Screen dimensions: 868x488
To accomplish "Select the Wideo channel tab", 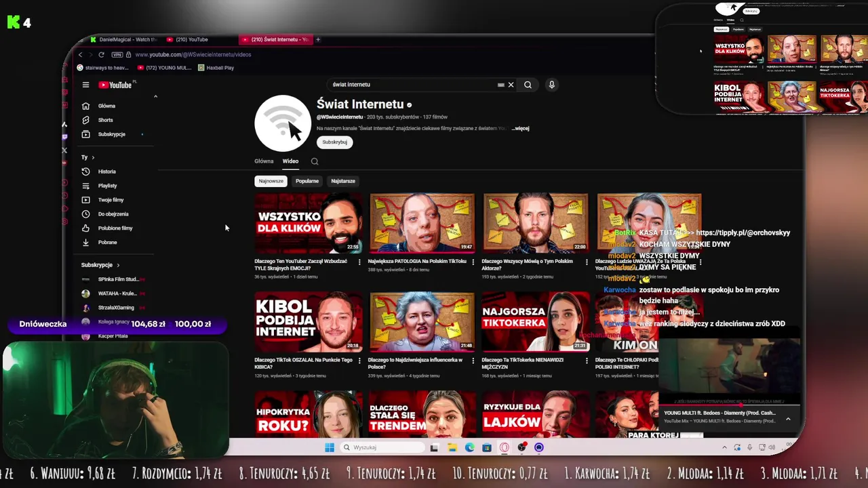I will [290, 161].
